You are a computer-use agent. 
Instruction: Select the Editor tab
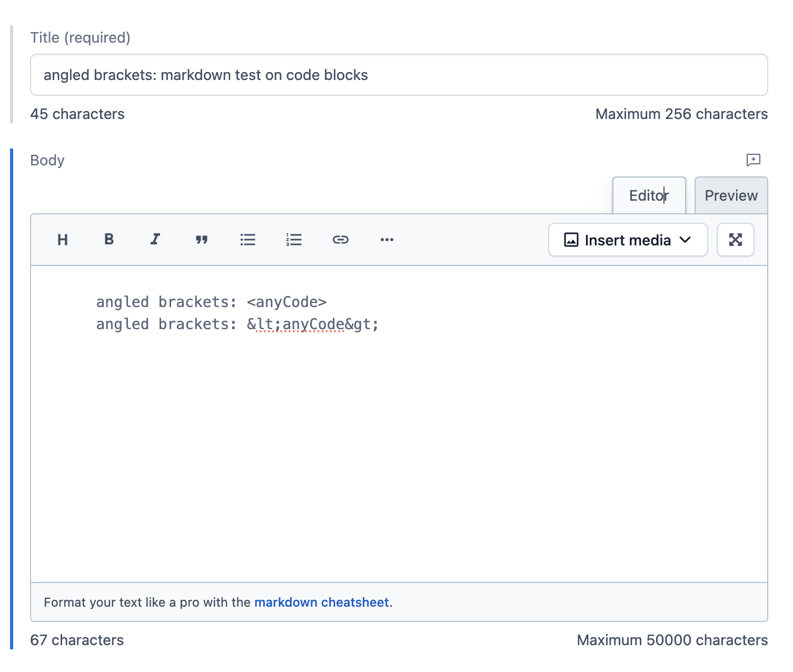pos(649,195)
